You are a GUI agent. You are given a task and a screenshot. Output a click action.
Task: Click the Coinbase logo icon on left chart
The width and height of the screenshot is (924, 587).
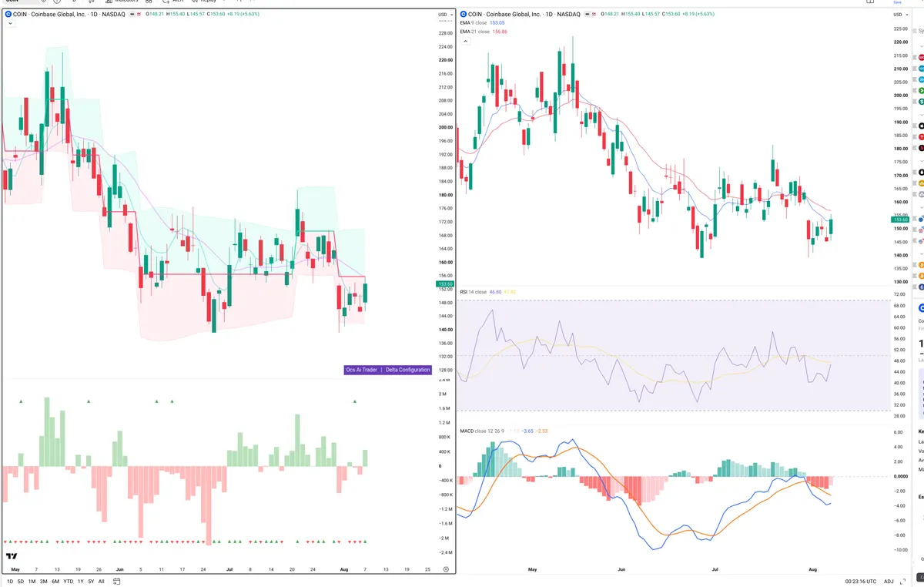[x=8, y=15]
